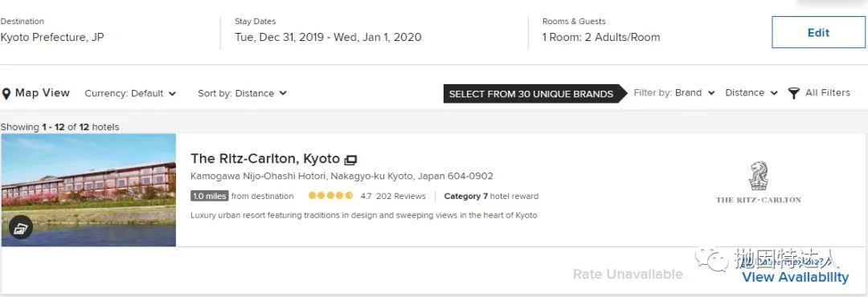The height and width of the screenshot is (297, 868).
Task: Click the Edit search button
Action: tap(818, 33)
